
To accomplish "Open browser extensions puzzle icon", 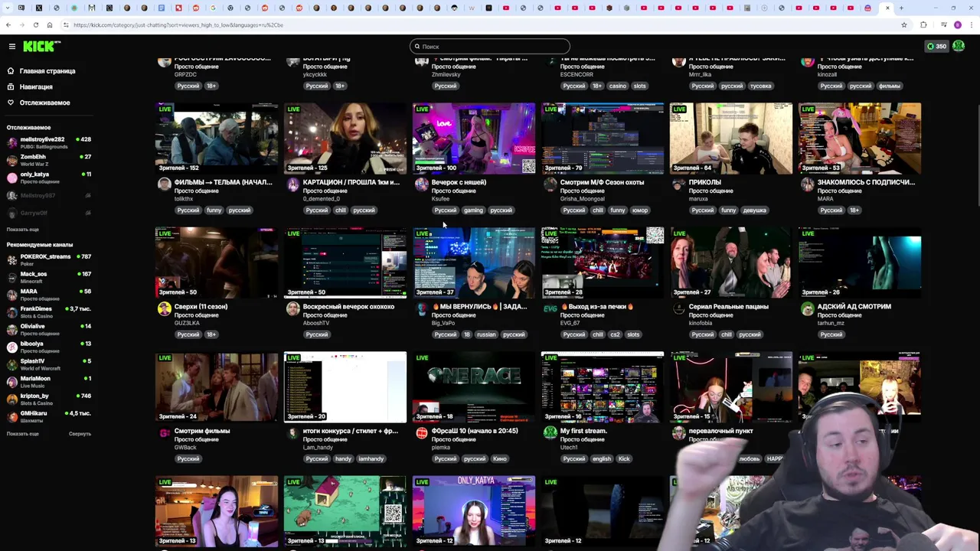I will click(923, 24).
